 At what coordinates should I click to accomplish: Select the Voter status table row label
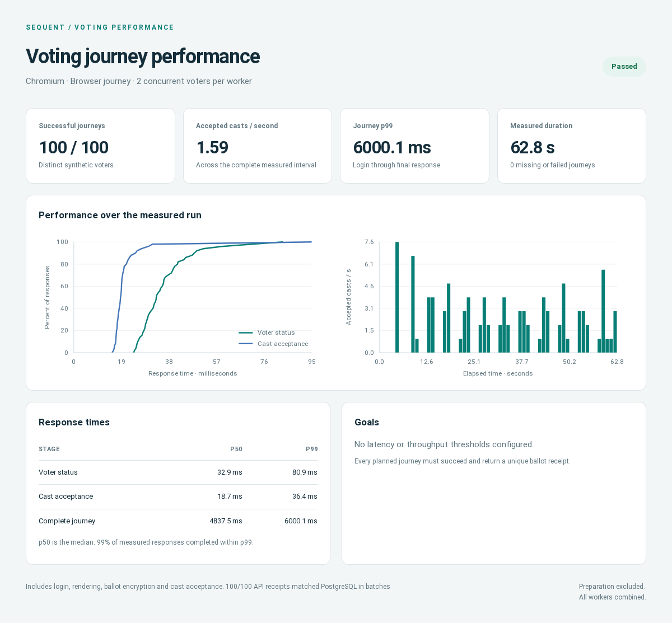tap(58, 472)
